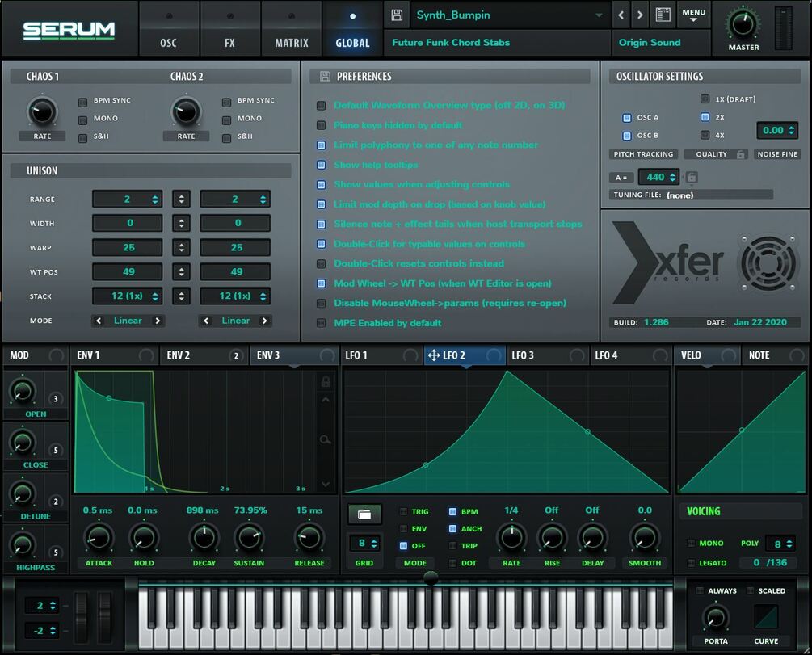Click the envelope DECAY knob
The image size is (812, 655).
tap(204, 538)
